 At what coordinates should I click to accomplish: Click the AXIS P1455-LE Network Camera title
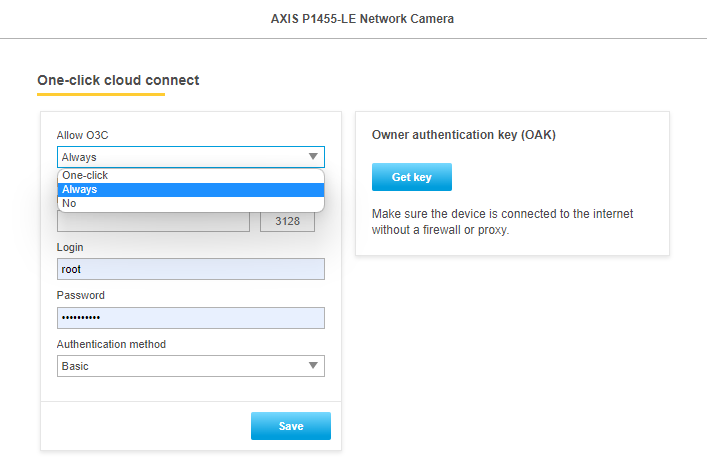(x=363, y=18)
